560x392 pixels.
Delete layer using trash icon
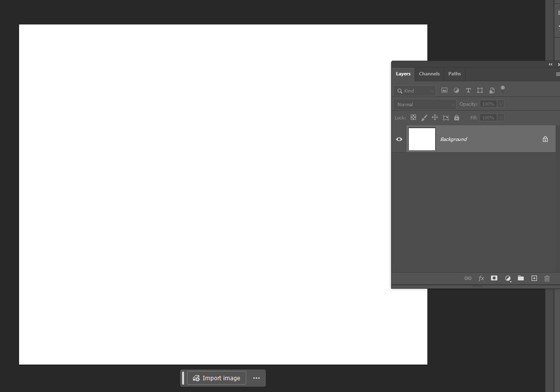coord(547,278)
